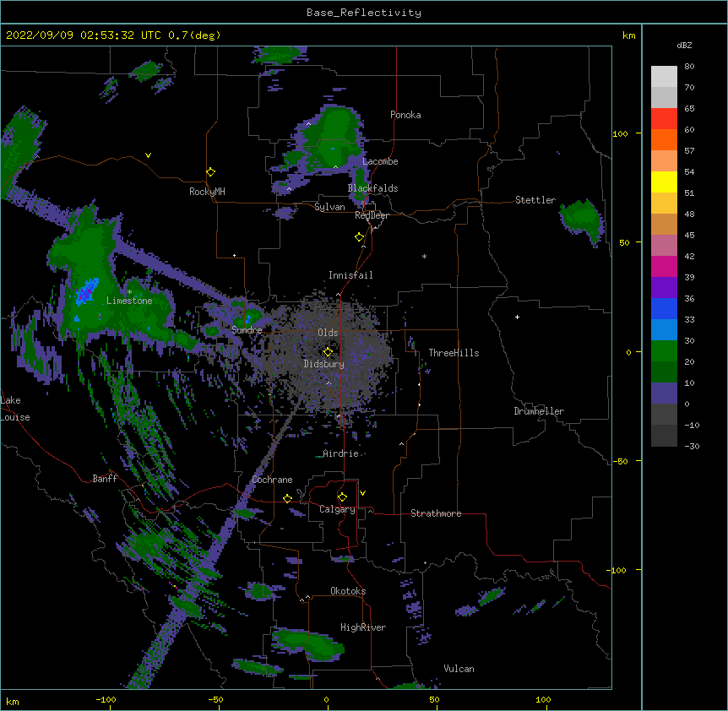Click the Lacombe label
The image size is (728, 711).
pyautogui.click(x=380, y=161)
